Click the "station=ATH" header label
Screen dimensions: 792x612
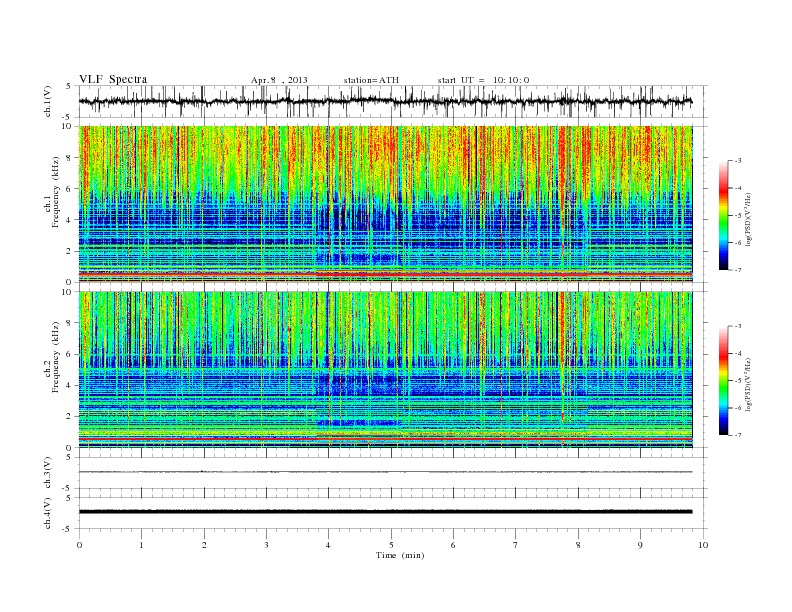(x=371, y=80)
